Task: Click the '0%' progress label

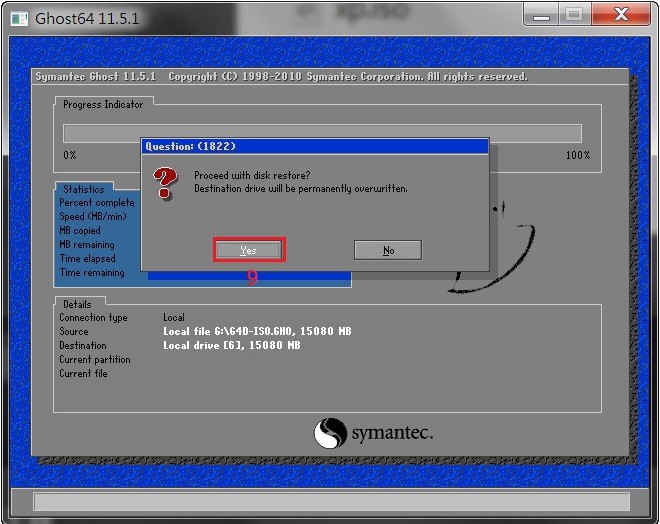Action: [x=70, y=155]
